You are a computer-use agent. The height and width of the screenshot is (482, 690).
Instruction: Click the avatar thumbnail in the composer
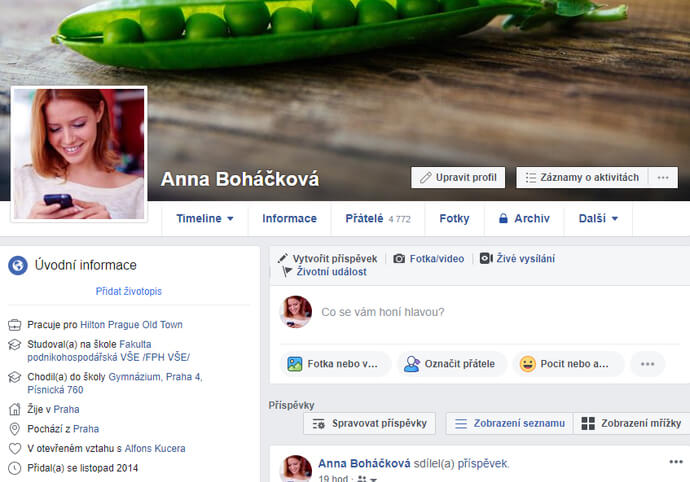click(296, 312)
